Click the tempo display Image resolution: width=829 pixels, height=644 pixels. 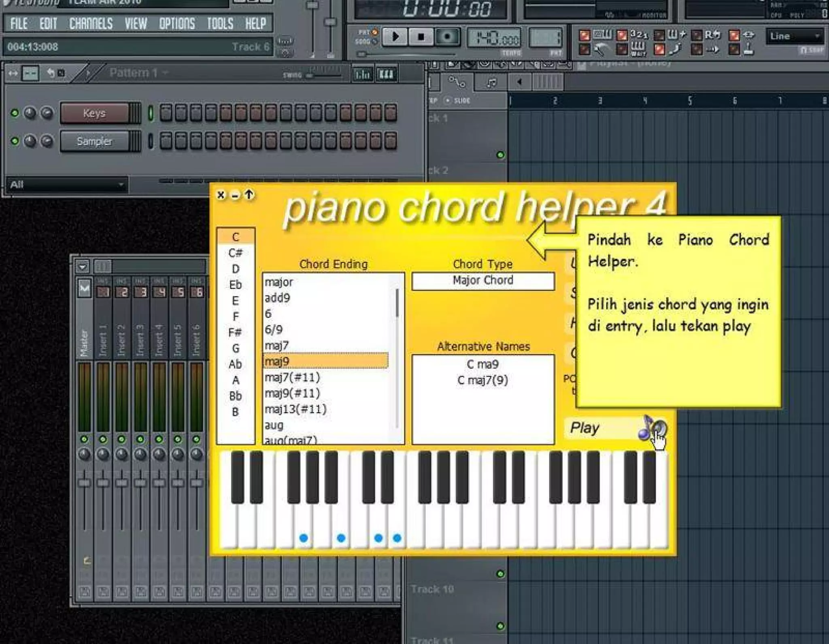click(494, 38)
